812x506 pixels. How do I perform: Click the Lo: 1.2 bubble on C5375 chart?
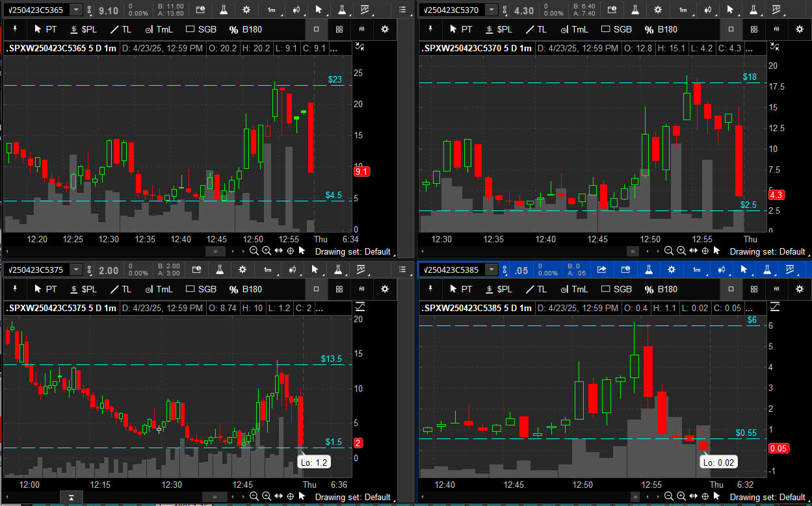point(313,462)
